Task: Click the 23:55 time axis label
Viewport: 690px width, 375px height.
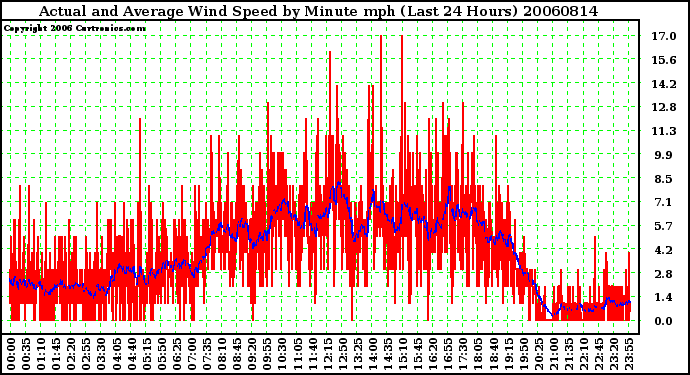Action: click(x=628, y=354)
